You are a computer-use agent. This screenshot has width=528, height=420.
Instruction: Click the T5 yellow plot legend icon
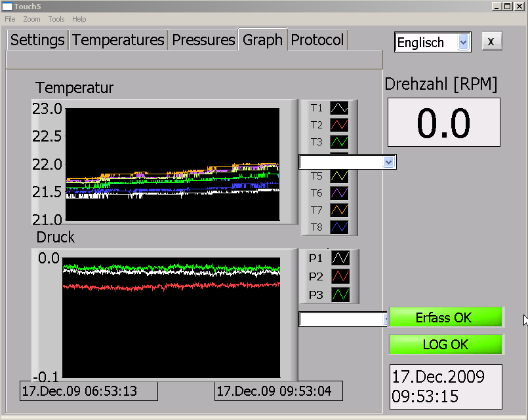coord(339,176)
